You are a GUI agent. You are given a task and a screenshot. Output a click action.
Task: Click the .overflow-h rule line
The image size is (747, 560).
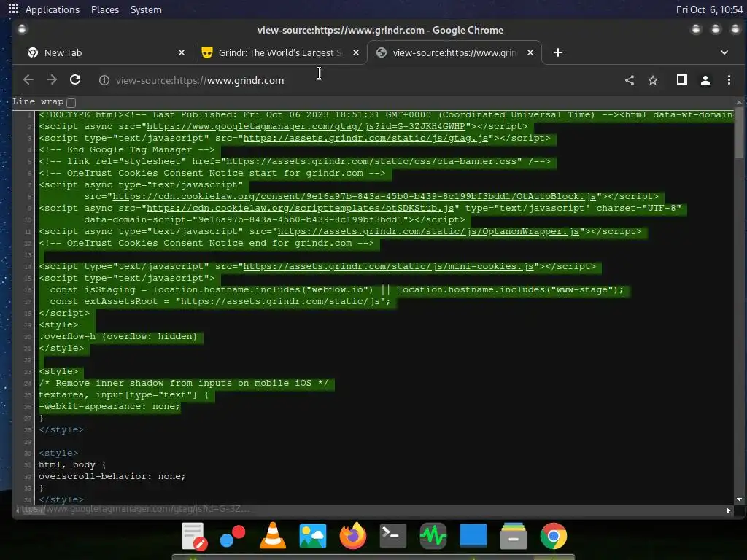click(x=117, y=337)
